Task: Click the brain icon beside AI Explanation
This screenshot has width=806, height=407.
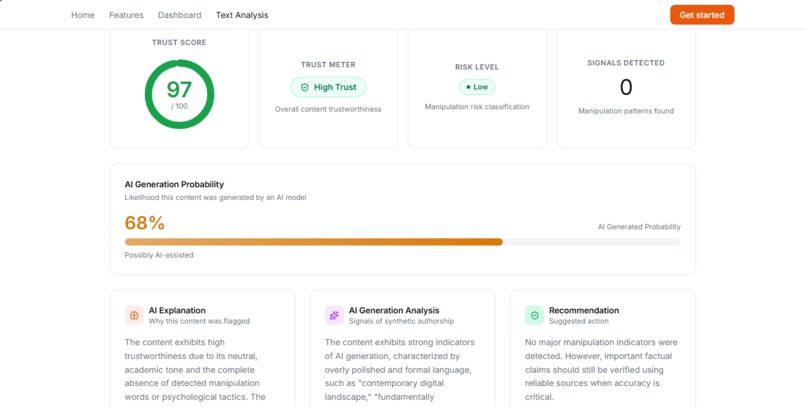Action: pyautogui.click(x=134, y=315)
